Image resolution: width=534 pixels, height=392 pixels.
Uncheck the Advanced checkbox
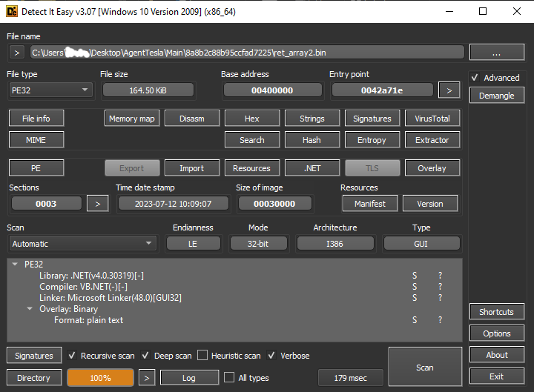point(475,78)
